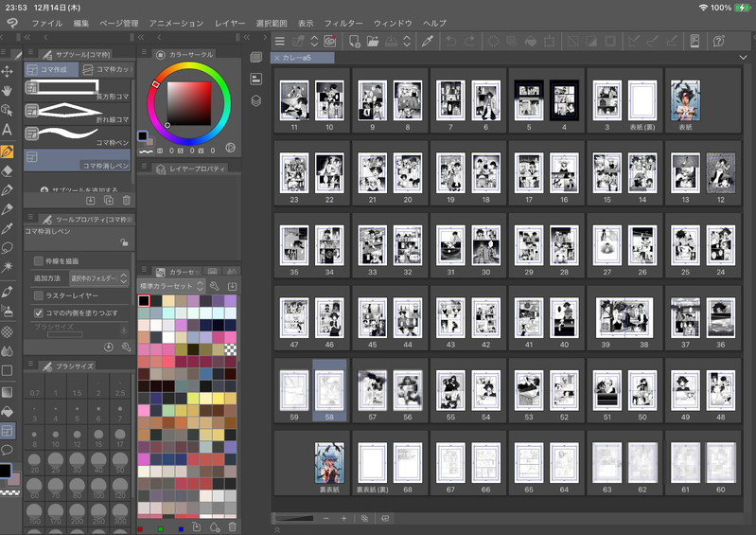Select the Blend tool
This screenshot has height=535, width=756.
point(7,351)
